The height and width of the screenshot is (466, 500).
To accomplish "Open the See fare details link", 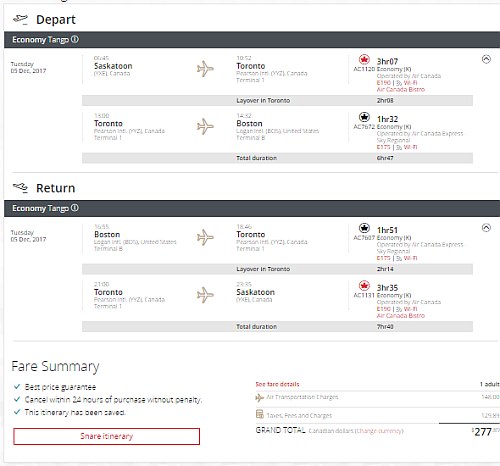I will [277, 384].
